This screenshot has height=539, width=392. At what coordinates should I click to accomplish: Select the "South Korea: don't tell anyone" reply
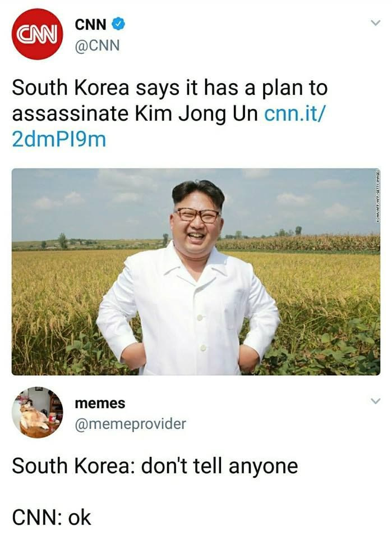(x=155, y=466)
